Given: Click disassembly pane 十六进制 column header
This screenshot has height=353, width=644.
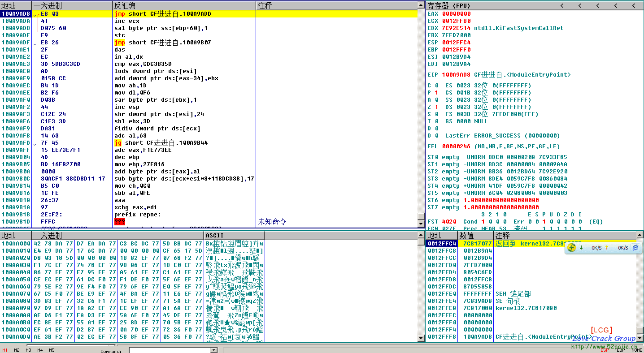Looking at the screenshot, I should coord(72,5).
